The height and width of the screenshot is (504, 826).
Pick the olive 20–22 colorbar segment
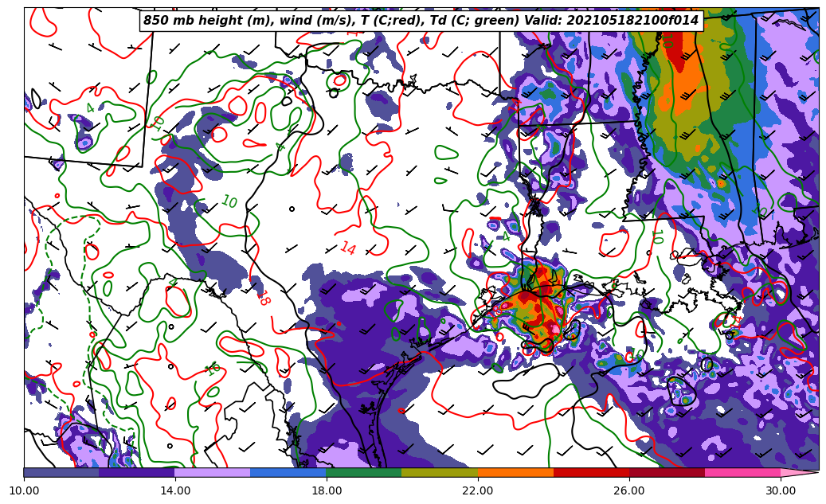click(x=440, y=472)
